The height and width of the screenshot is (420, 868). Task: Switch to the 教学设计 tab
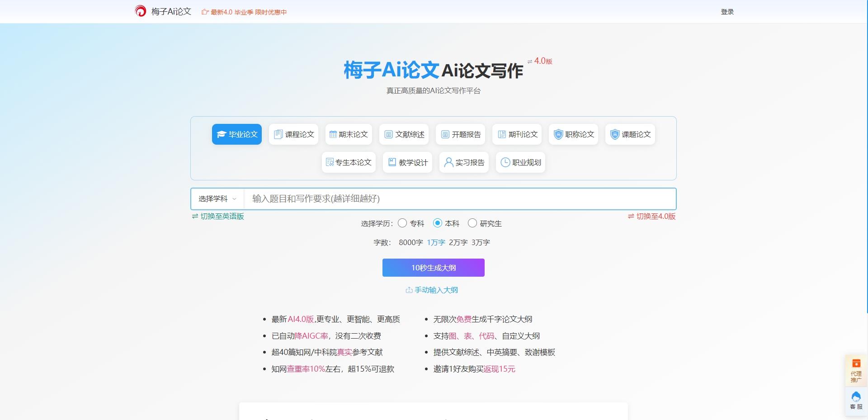(x=407, y=162)
